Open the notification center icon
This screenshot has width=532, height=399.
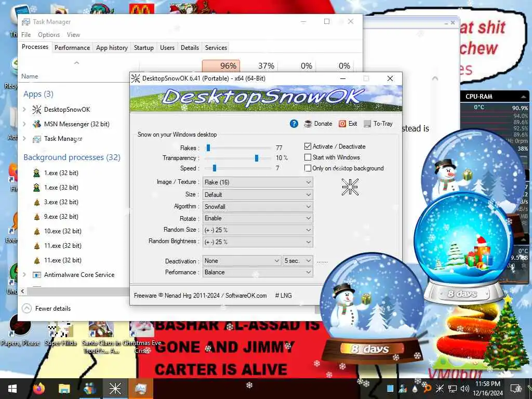[x=516, y=389]
